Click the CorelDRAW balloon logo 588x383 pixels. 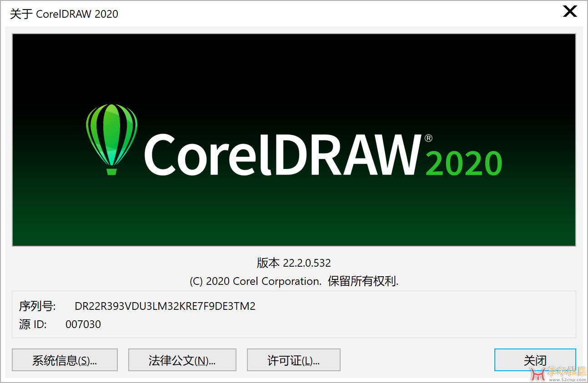point(111,139)
